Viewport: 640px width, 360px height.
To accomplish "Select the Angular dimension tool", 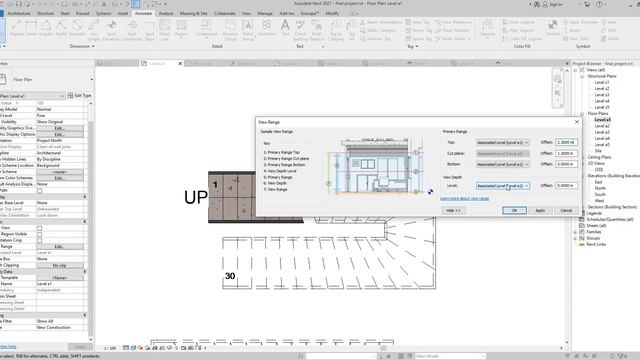I will point(46,29).
